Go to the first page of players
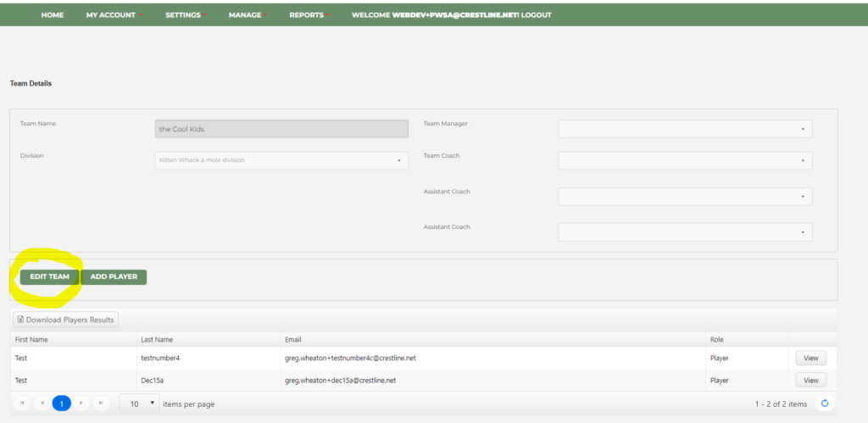This screenshot has height=423, width=868. (x=21, y=404)
